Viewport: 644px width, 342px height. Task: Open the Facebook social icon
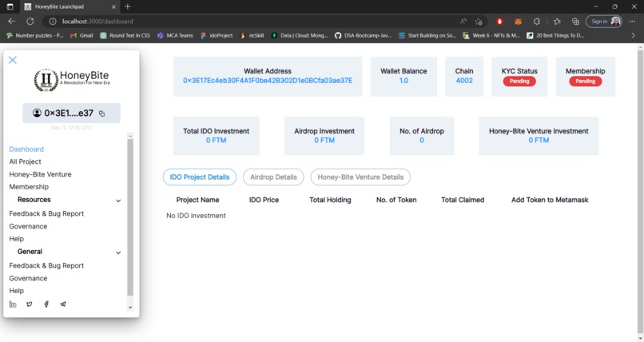click(46, 304)
